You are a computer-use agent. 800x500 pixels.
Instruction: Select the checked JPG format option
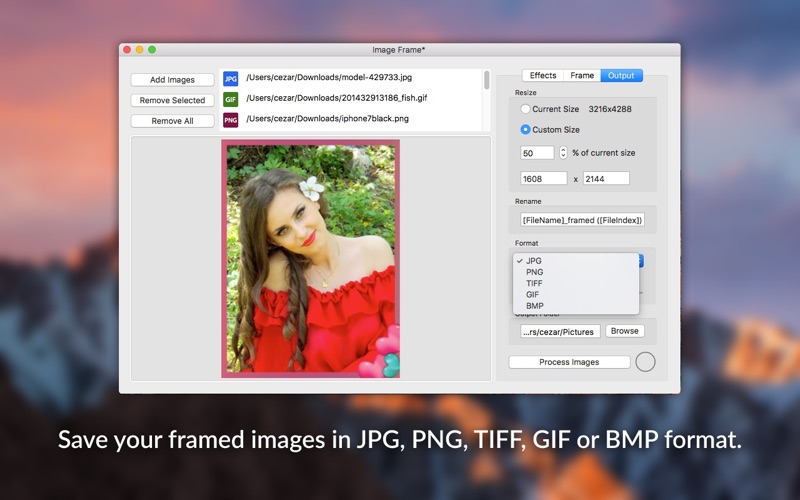coord(534,261)
